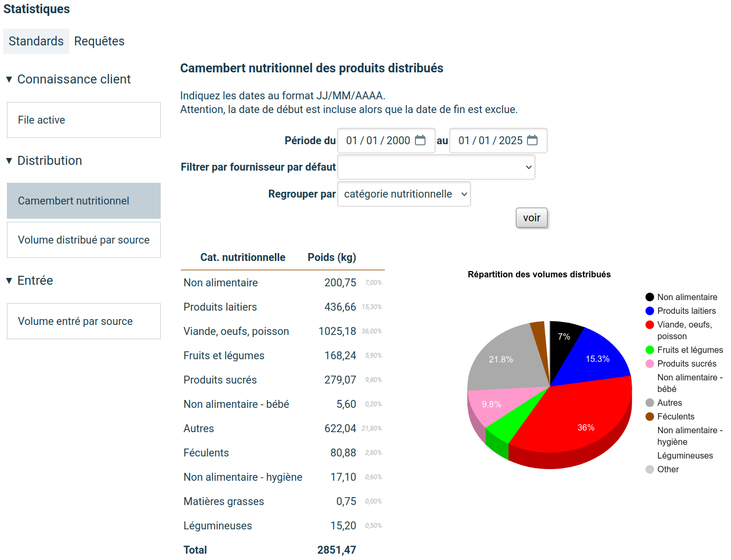Click the brown Féculents pie slice
731x560 pixels.
[x=540, y=338]
